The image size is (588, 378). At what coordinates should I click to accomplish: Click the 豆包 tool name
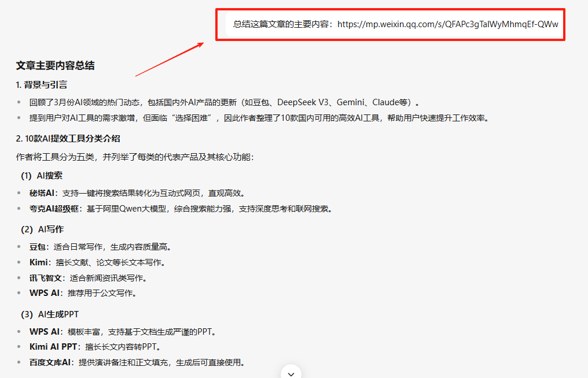click(36, 246)
